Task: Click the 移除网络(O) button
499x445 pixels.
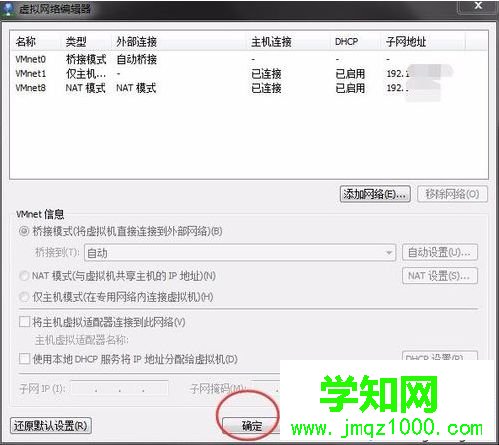Action: coord(452,194)
